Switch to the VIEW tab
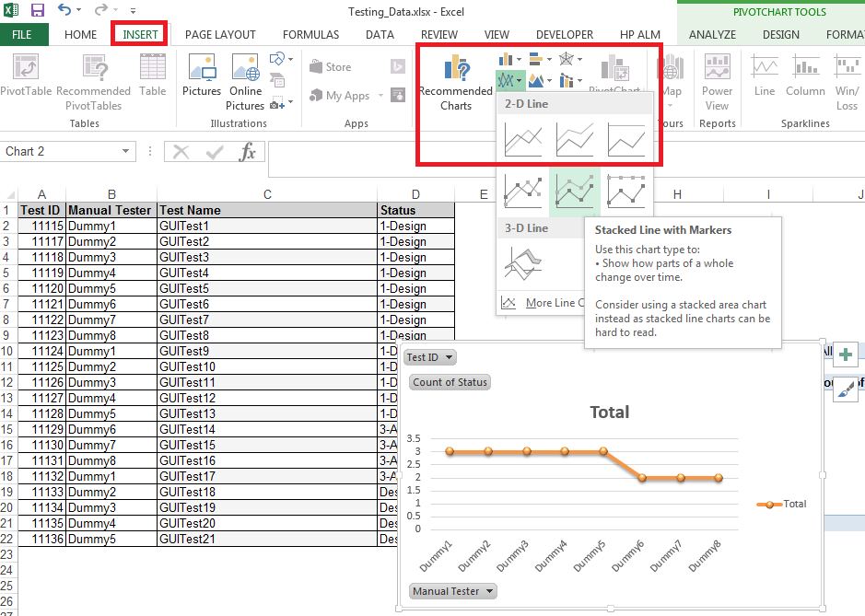Viewport: 865px width, 616px height. coord(497,35)
